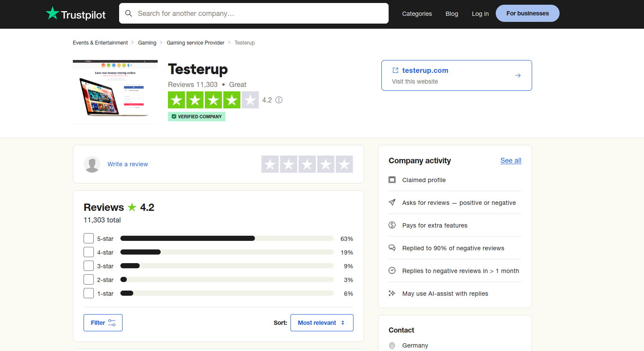This screenshot has width=644, height=351.
Task: Open the testerup.com website link
Action: (425, 70)
